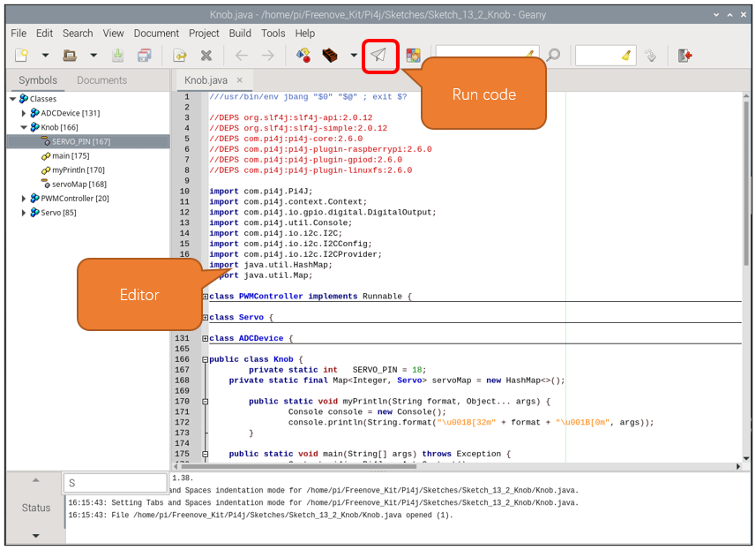Unfold the class Servo code block
The height and width of the screenshot is (550, 756).
click(x=206, y=318)
